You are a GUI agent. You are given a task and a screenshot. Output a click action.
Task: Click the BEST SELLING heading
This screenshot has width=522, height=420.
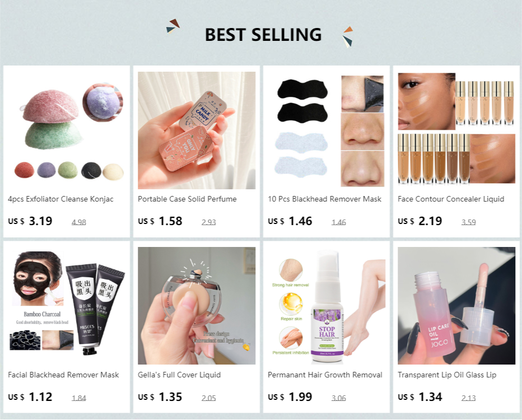[x=263, y=35]
